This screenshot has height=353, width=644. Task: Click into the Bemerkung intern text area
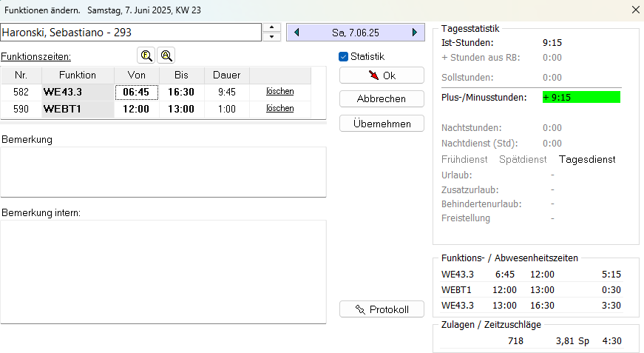[163, 271]
